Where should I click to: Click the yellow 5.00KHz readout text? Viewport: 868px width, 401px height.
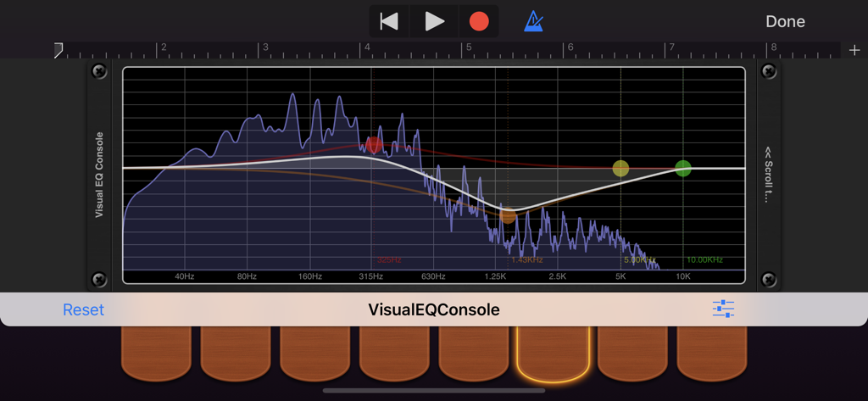[x=640, y=259]
